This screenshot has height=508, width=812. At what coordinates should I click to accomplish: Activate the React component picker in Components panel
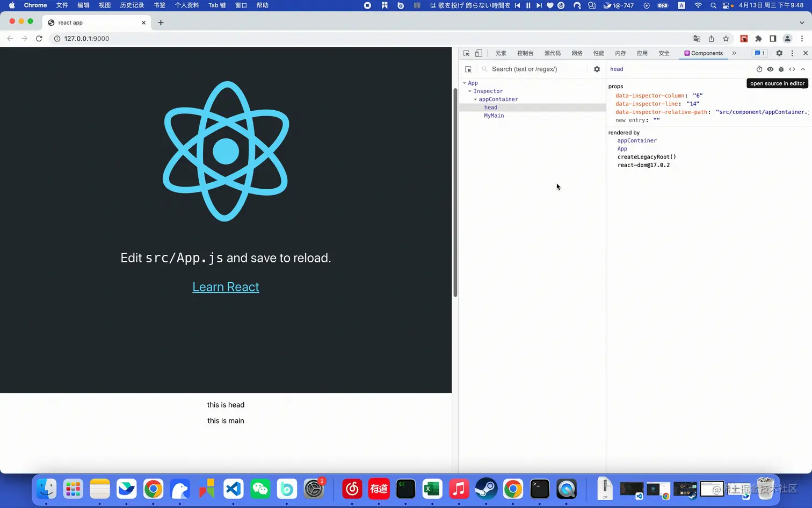tap(468, 69)
